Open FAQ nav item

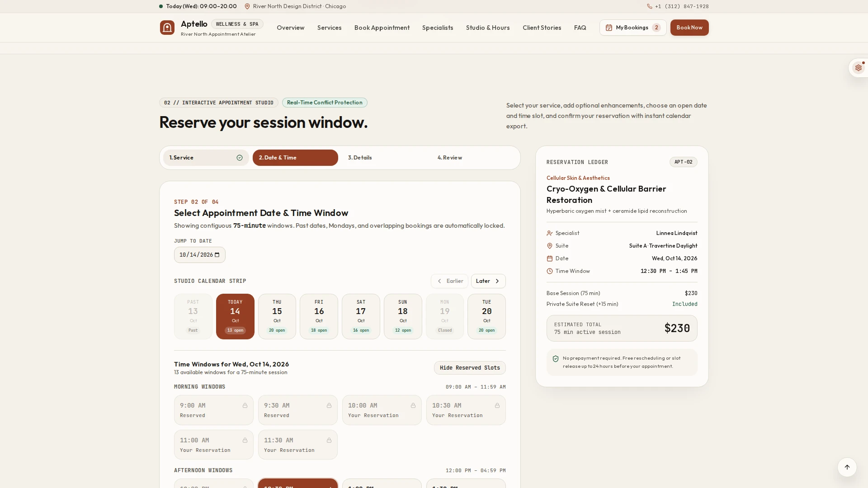[580, 28]
